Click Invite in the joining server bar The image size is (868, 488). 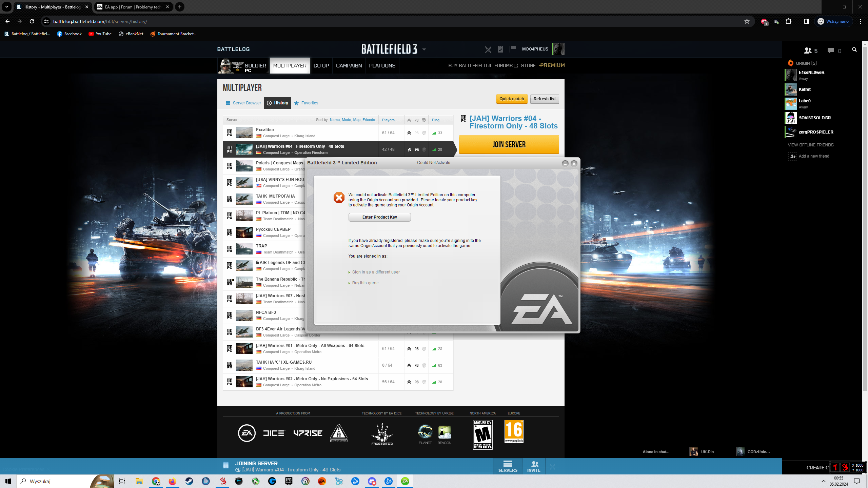click(534, 467)
